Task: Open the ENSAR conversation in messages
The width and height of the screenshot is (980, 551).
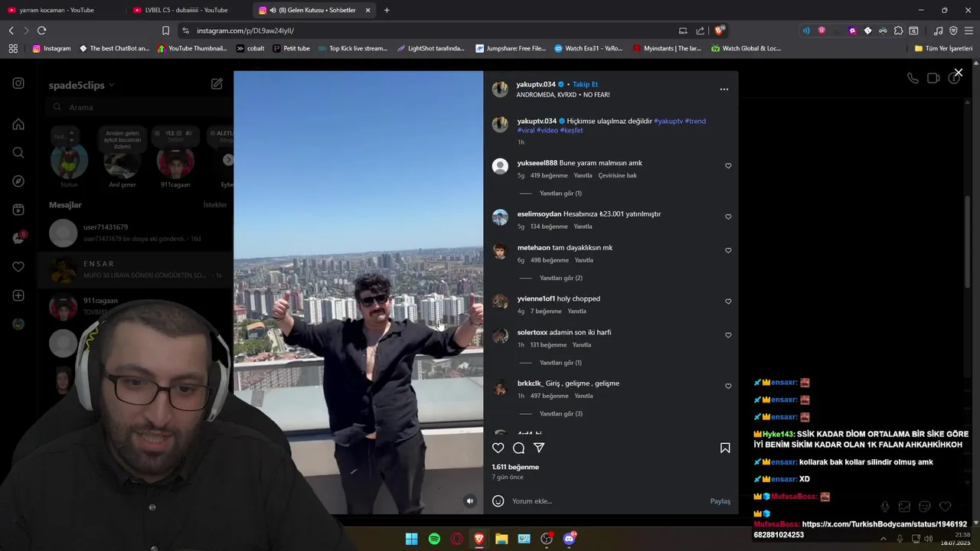Action: click(134, 269)
